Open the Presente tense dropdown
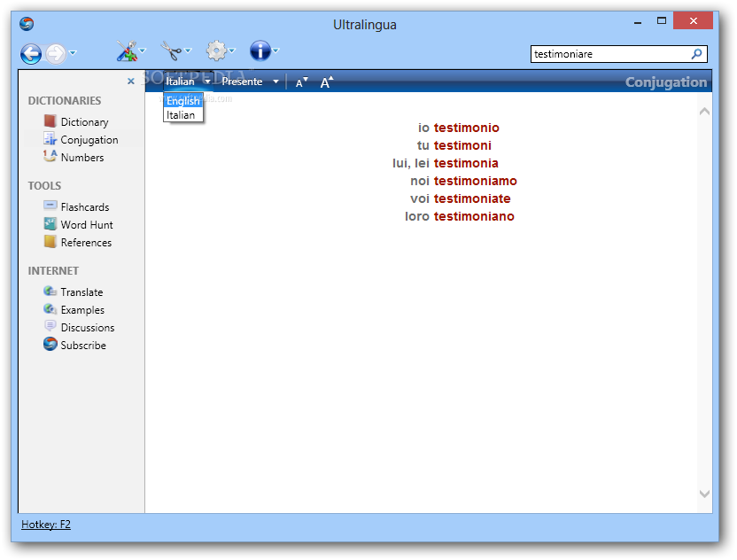The image size is (737, 560). 250,82
